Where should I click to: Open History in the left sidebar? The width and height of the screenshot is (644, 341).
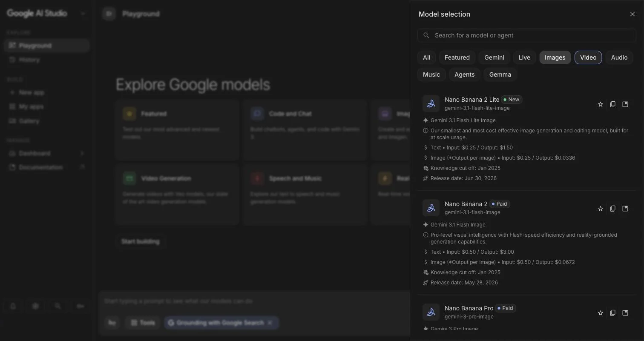[x=46, y=60]
